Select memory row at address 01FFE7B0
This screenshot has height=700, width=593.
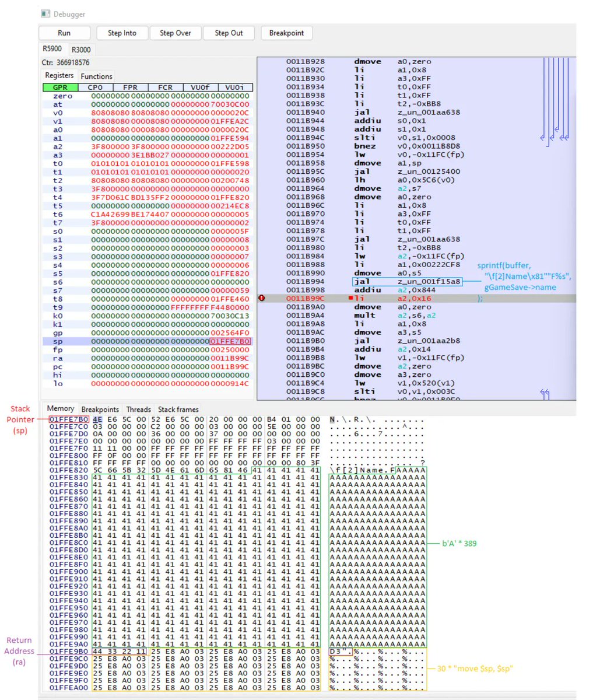(x=237, y=419)
